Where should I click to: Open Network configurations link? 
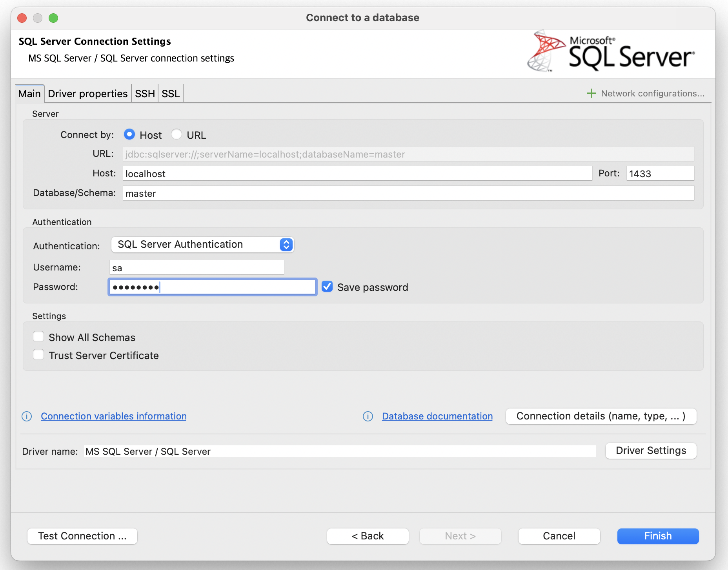[x=653, y=93]
